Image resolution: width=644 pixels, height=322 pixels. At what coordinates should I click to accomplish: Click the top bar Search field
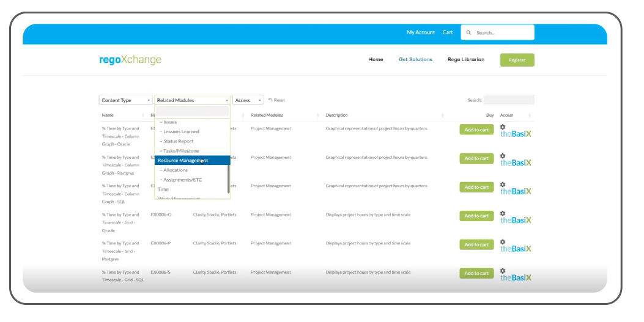pos(497,32)
